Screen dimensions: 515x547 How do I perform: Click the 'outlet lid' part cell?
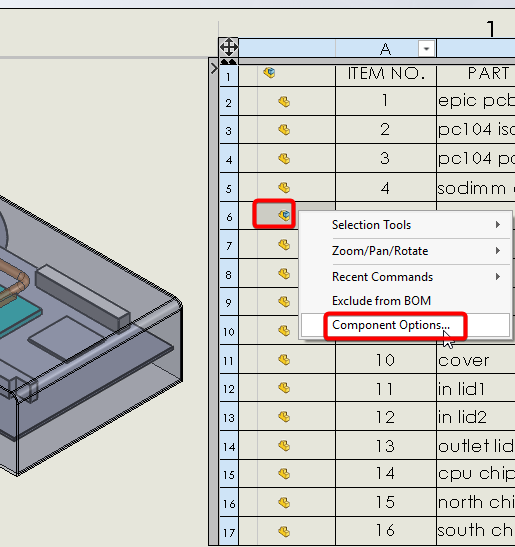click(x=476, y=446)
